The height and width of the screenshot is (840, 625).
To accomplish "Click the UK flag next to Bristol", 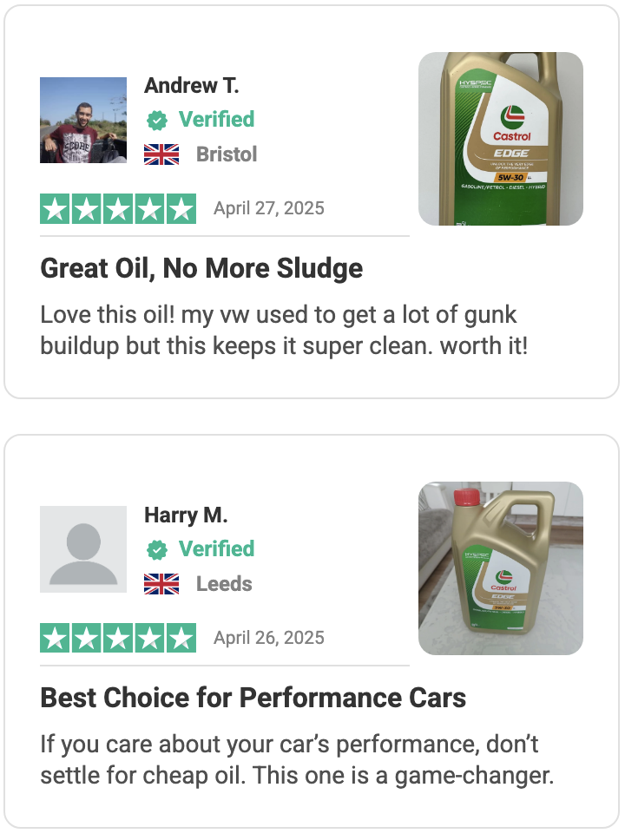I will [x=161, y=154].
